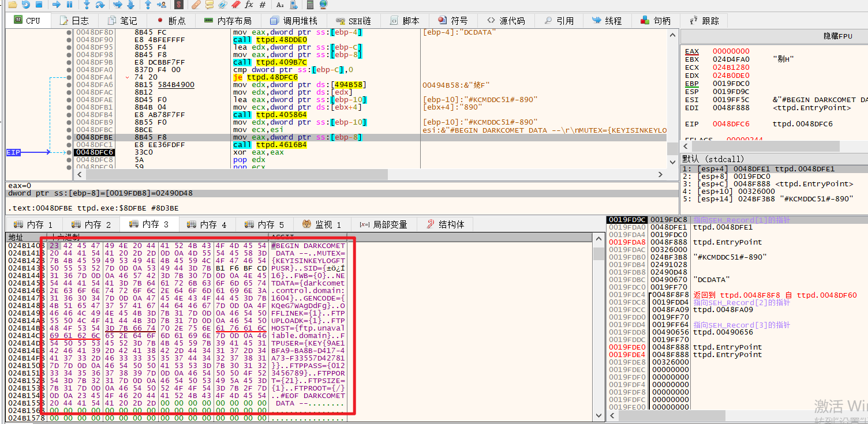Step over the next instruction

tap(100, 5)
